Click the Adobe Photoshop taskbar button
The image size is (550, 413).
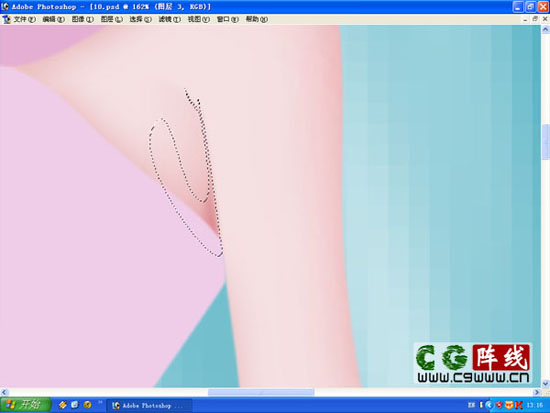coord(149,406)
